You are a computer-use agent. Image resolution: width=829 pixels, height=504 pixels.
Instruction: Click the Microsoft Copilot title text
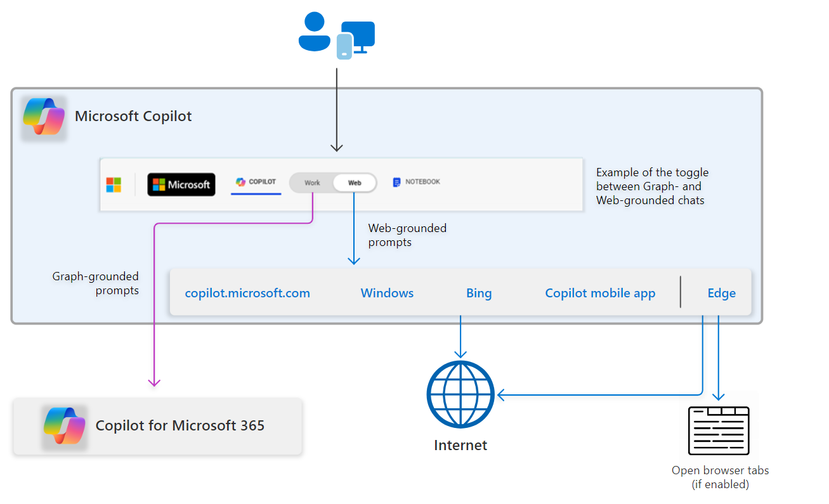[x=133, y=116]
